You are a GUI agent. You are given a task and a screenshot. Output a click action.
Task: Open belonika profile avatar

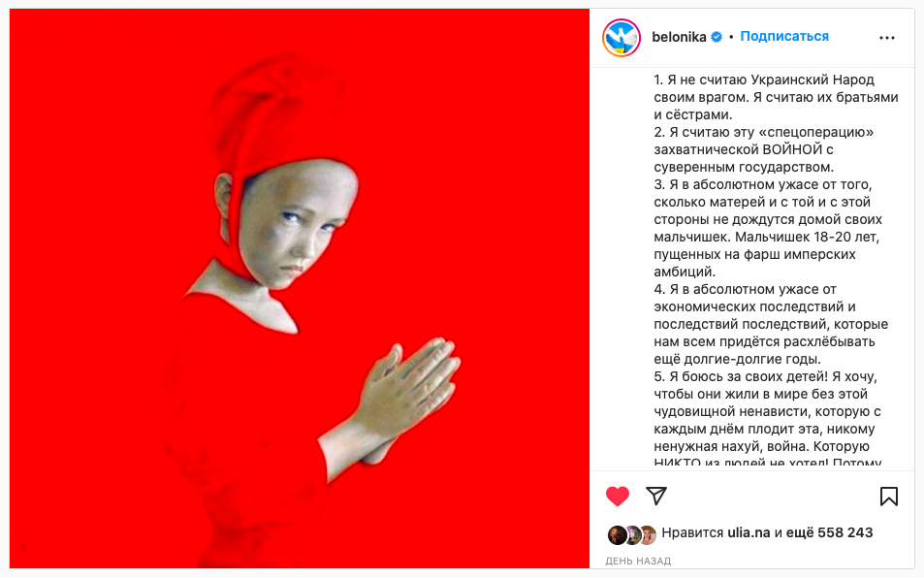tap(621, 38)
